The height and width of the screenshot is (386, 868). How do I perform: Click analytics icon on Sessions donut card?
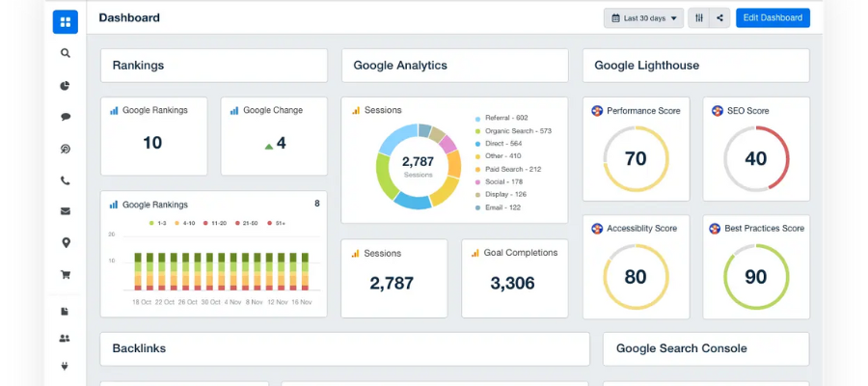point(355,111)
